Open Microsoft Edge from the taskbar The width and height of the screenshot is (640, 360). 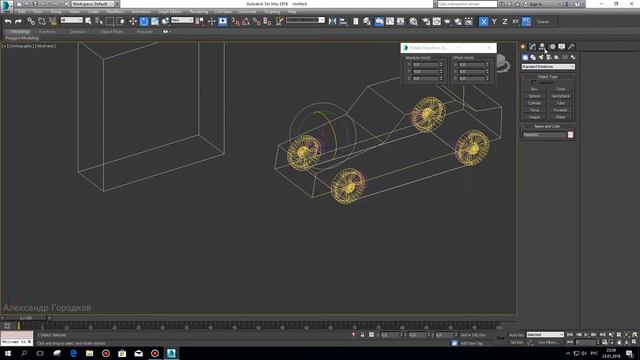[73, 353]
